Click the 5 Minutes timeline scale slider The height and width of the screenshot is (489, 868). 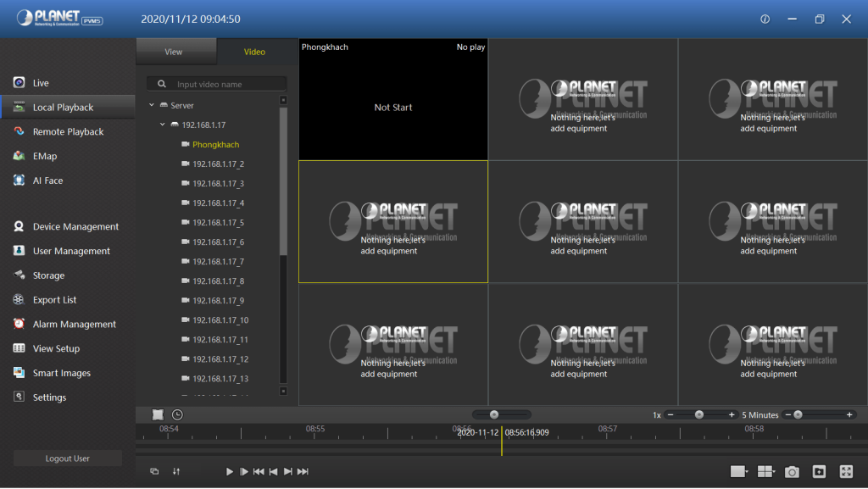(798, 414)
